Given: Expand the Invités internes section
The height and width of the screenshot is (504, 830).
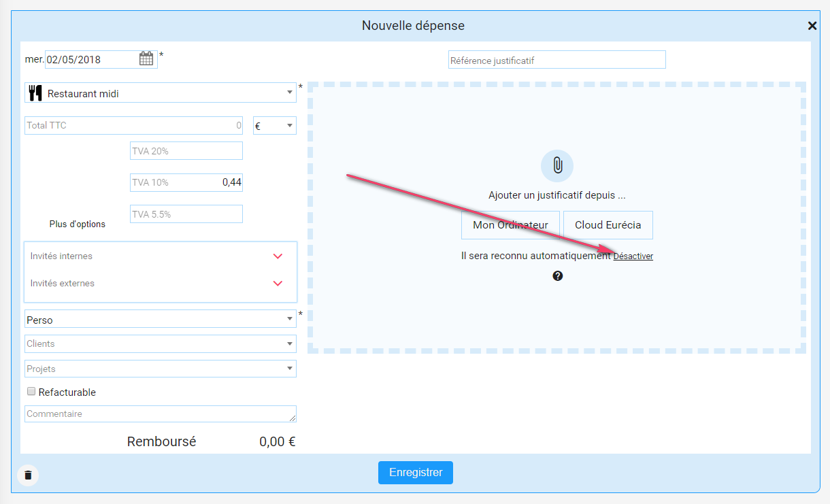Looking at the screenshot, I should (x=277, y=256).
